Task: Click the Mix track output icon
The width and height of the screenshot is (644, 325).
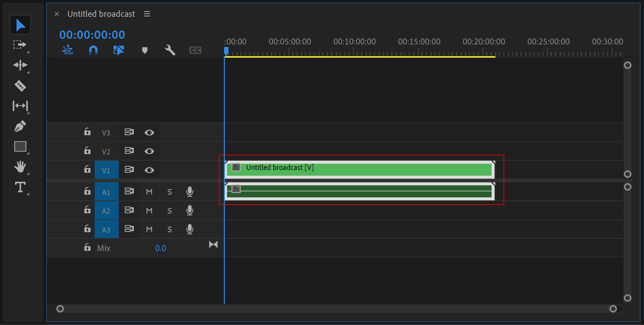Action: coord(213,245)
